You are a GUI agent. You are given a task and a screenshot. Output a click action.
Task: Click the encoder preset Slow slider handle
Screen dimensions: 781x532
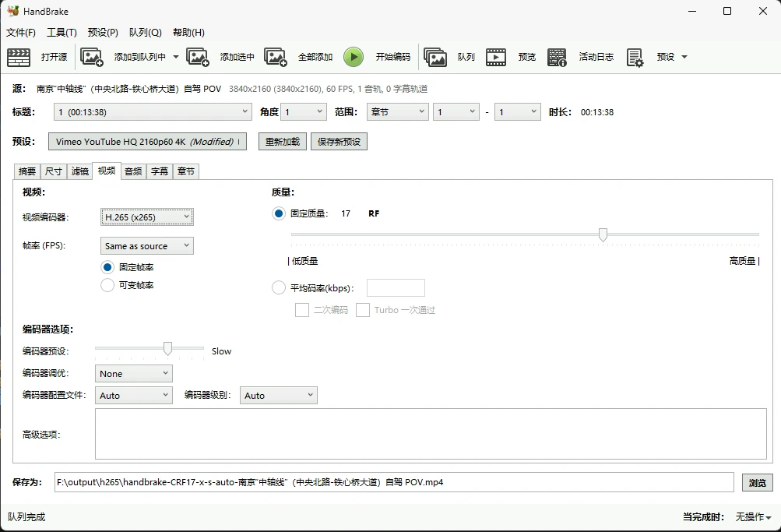pyautogui.click(x=168, y=349)
